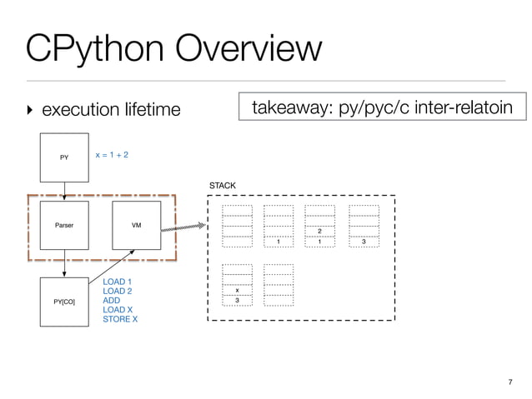Click the VM box
Viewport: 532px width, 399px height.
pyautogui.click(x=137, y=225)
